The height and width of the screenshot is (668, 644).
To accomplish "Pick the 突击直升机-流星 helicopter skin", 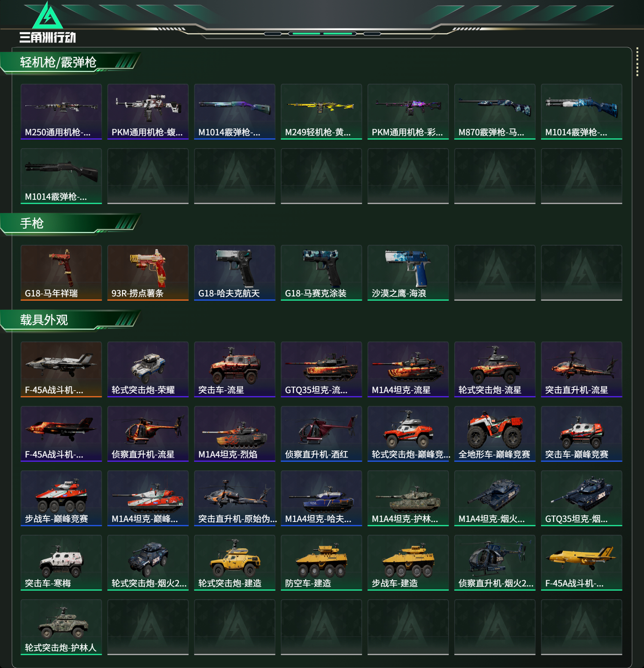I will click(x=582, y=369).
